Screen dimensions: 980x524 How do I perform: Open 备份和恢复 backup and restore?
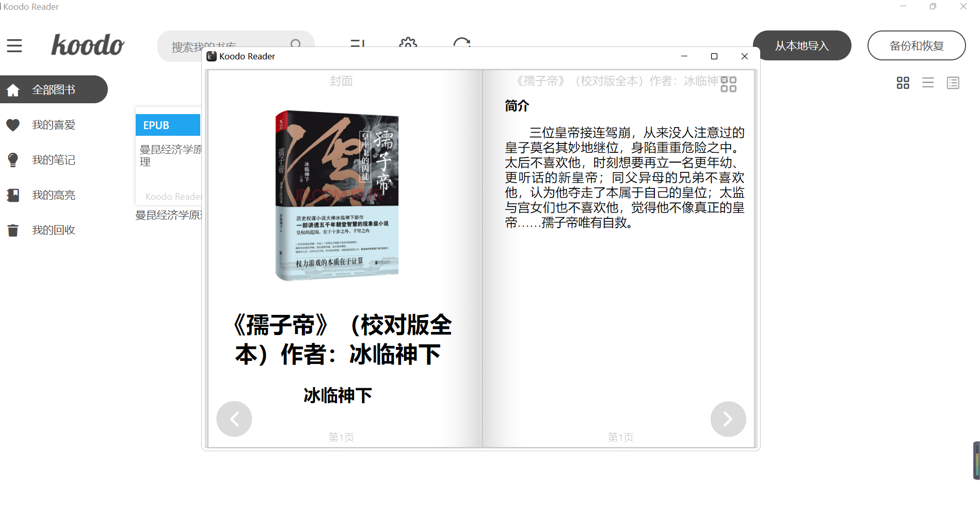coord(917,45)
